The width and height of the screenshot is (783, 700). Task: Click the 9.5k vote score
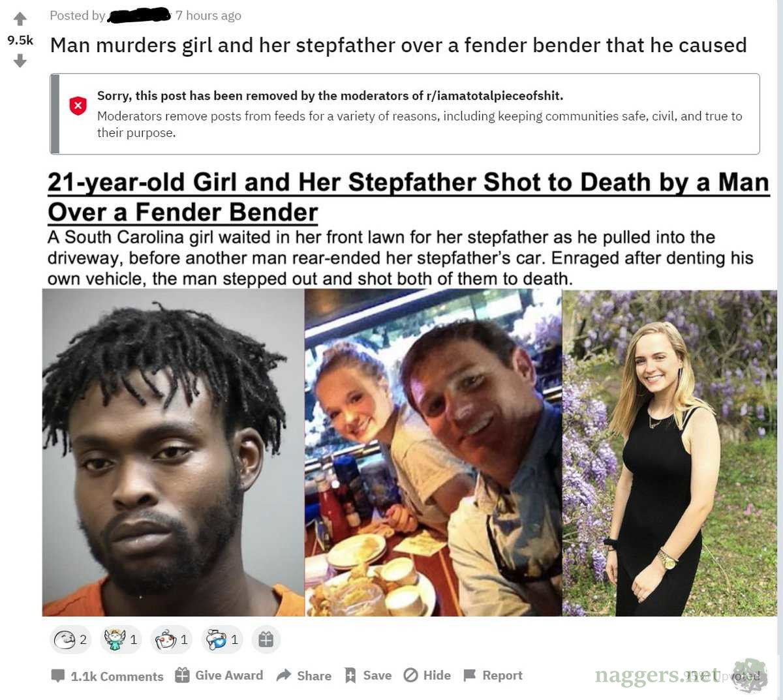(20, 40)
